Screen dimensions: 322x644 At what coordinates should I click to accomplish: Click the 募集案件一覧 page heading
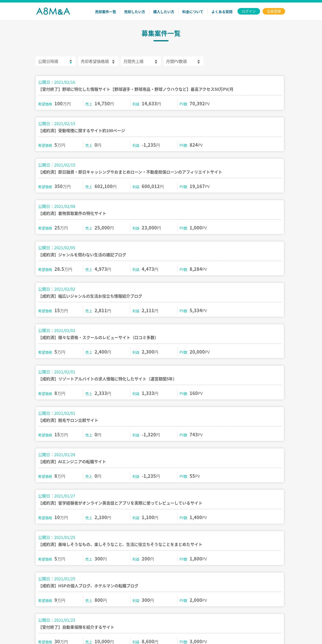161,33
